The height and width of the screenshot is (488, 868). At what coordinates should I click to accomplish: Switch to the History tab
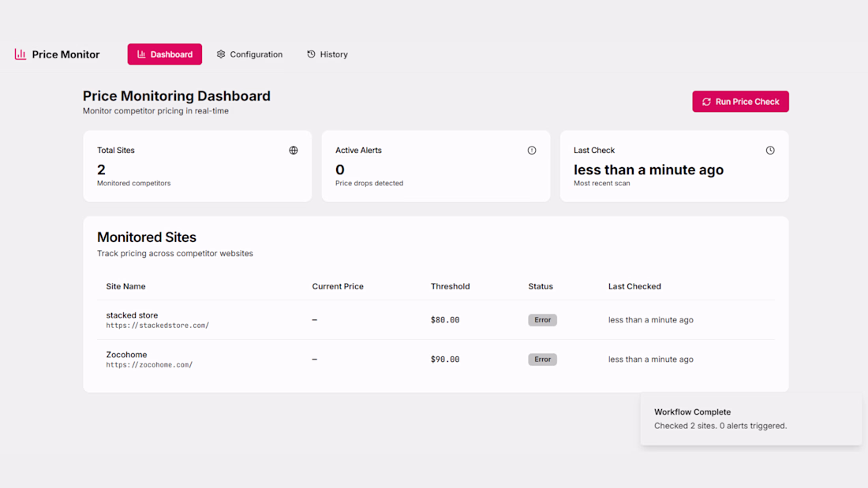pos(327,54)
